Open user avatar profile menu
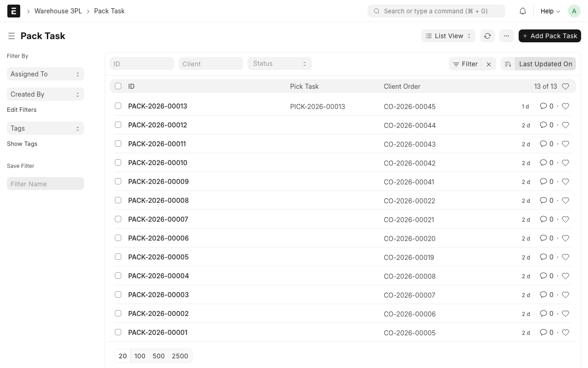The height and width of the screenshot is (368, 588). point(574,11)
